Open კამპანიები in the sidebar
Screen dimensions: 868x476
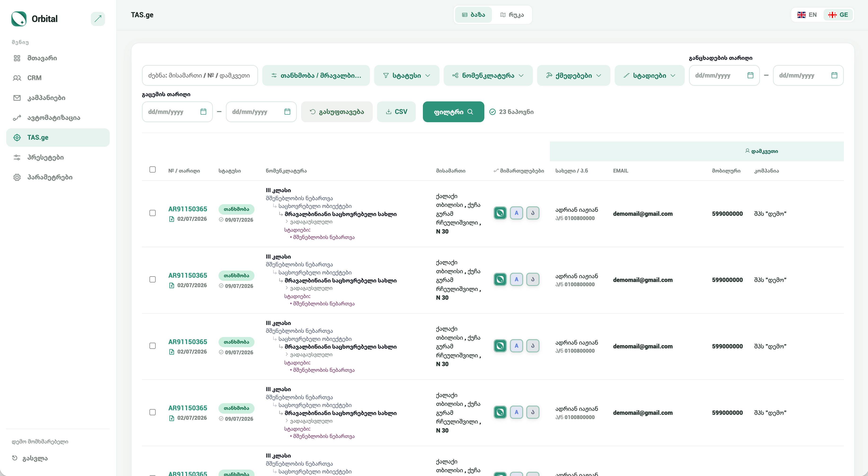(x=58, y=98)
